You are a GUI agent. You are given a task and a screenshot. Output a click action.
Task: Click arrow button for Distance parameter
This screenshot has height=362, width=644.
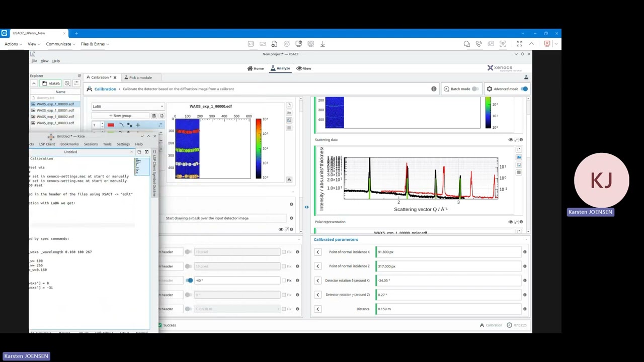point(317,309)
